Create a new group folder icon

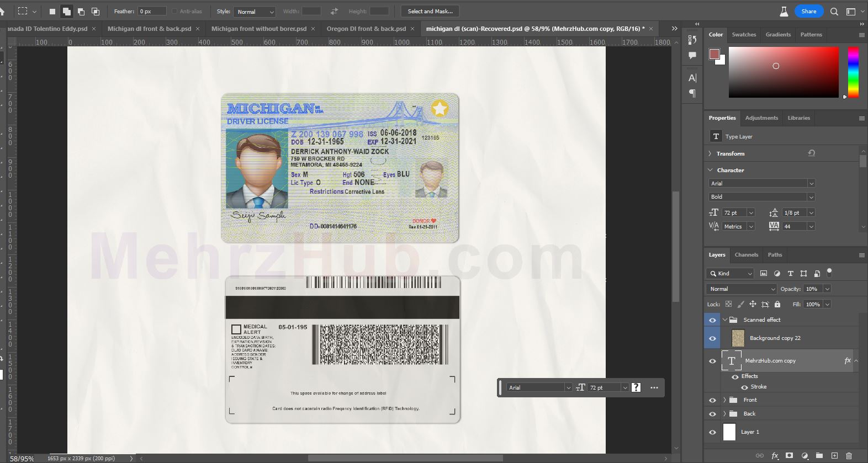819,455
